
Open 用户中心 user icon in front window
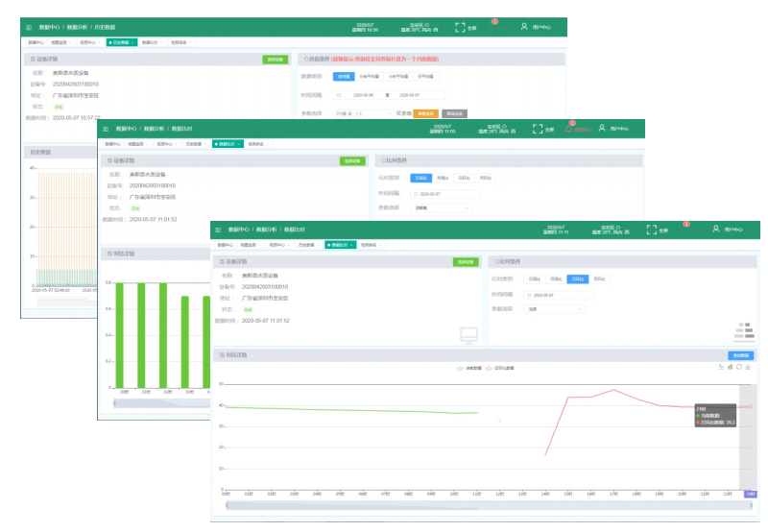716,230
